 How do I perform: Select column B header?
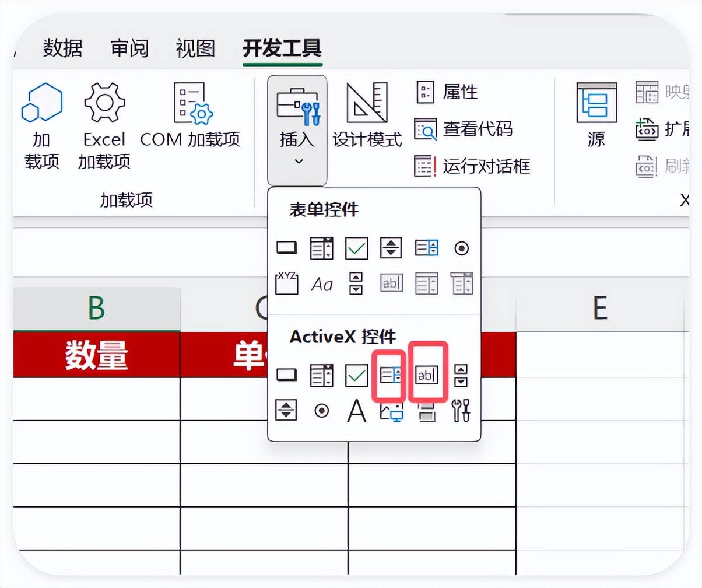pyautogui.click(x=96, y=308)
